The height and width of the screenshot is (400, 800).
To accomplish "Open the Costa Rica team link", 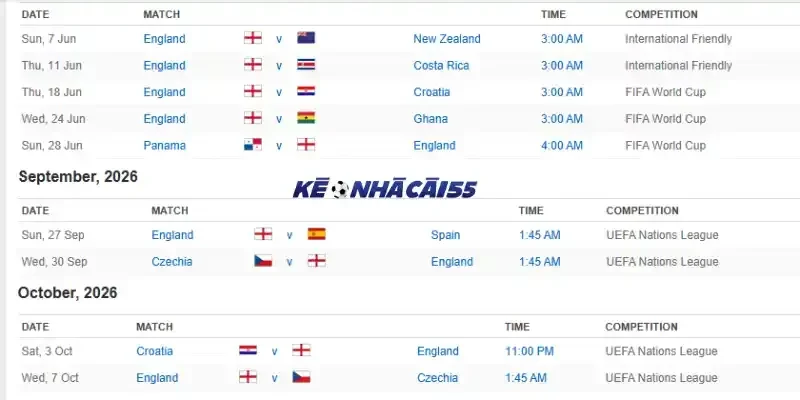I will pyautogui.click(x=441, y=65).
